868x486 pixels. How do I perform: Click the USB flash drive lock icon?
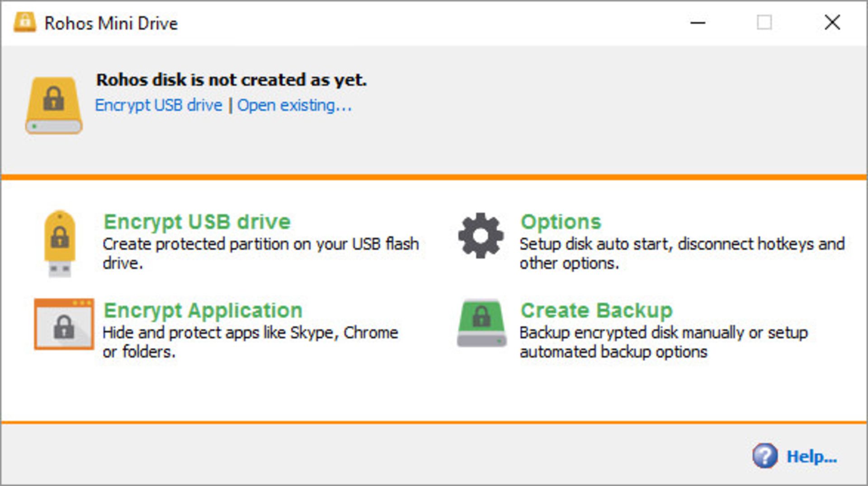click(60, 243)
